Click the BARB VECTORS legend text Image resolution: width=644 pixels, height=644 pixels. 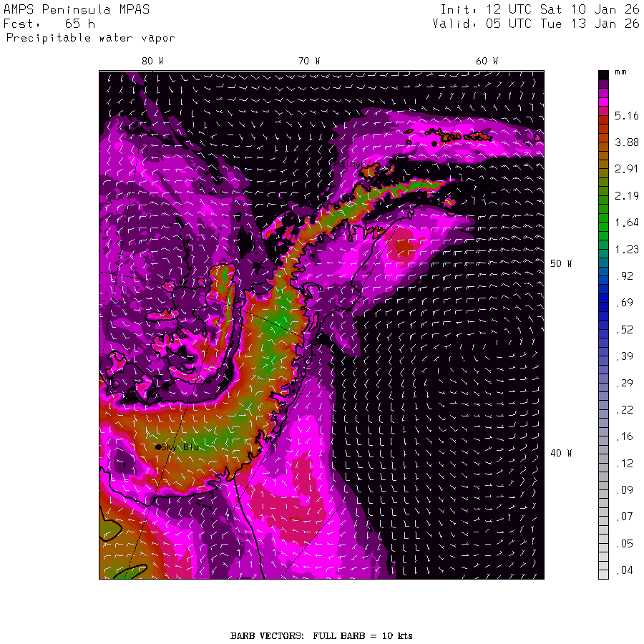pyautogui.click(x=321, y=635)
